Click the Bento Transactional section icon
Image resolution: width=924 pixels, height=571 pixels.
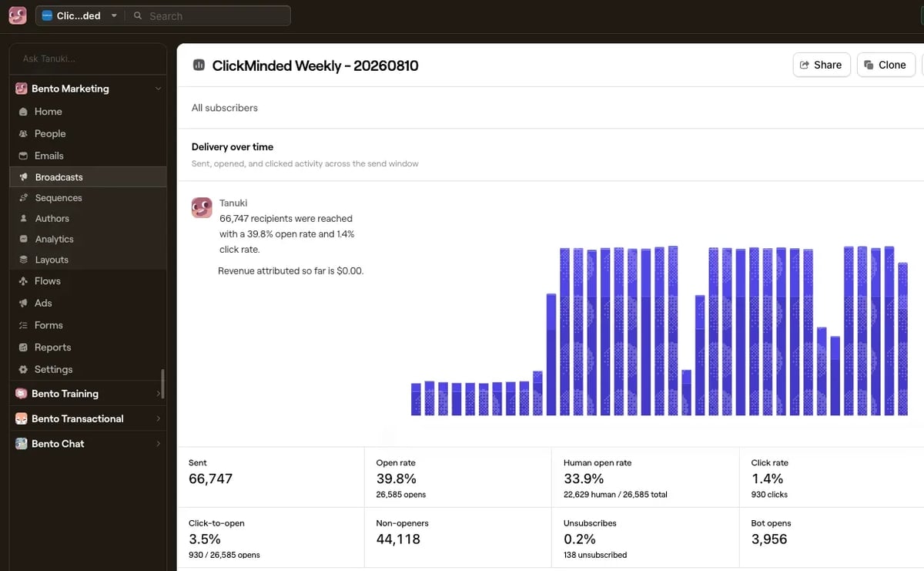point(22,418)
